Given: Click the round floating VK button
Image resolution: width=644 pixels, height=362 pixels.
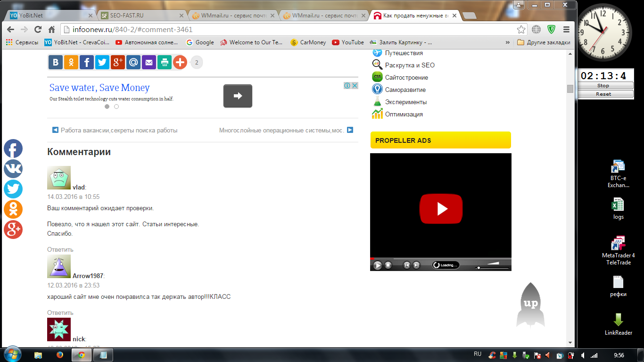Looking at the screenshot, I should coord(13,169).
